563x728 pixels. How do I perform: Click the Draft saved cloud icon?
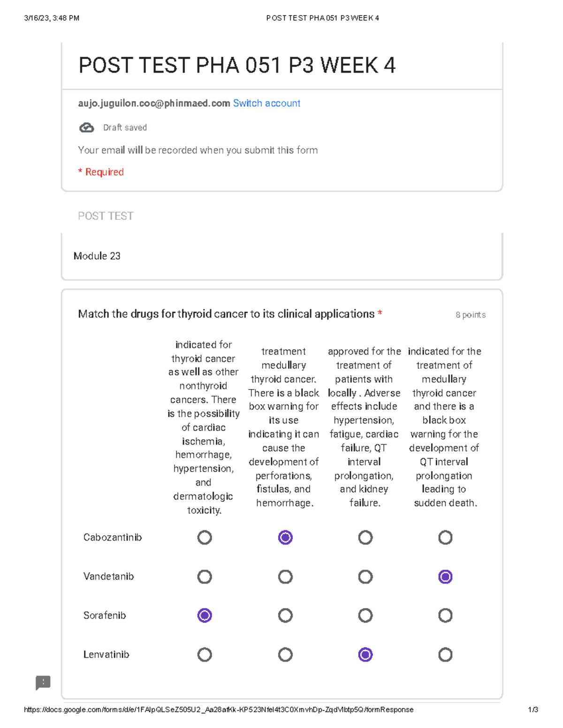[86, 128]
